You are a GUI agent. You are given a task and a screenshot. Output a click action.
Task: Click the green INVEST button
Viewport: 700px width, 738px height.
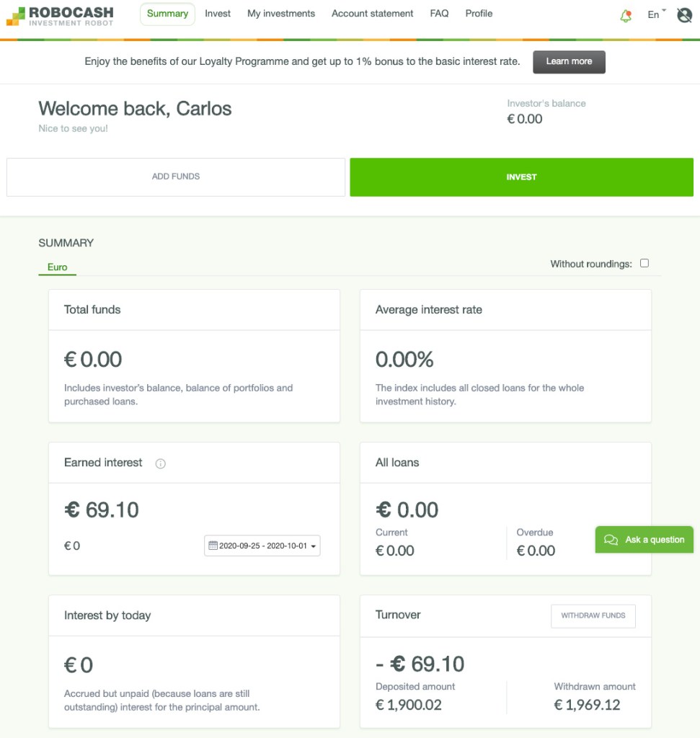(520, 177)
